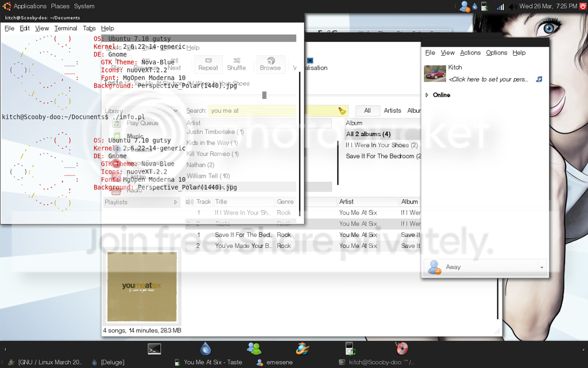Click the song position slider handle

[264, 95]
